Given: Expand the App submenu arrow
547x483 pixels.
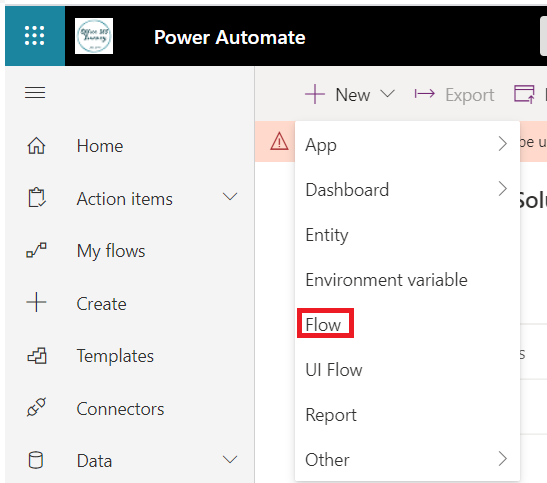Looking at the screenshot, I should click(x=502, y=143).
